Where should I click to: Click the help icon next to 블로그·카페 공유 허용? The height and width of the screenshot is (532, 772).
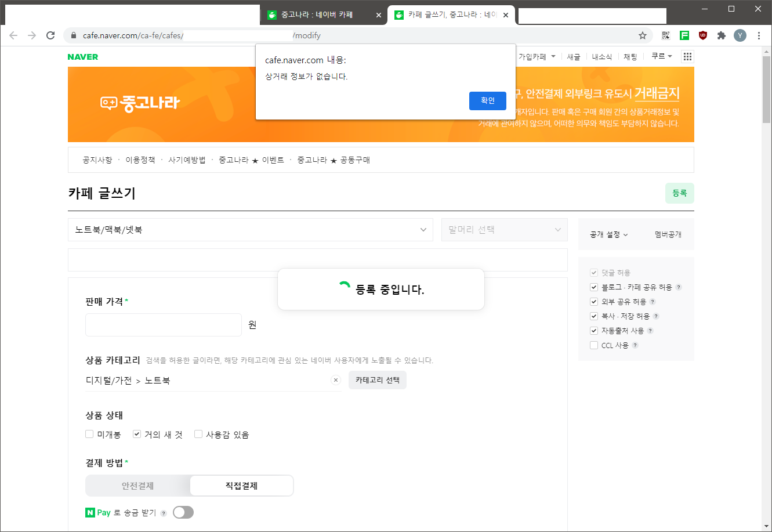(679, 287)
